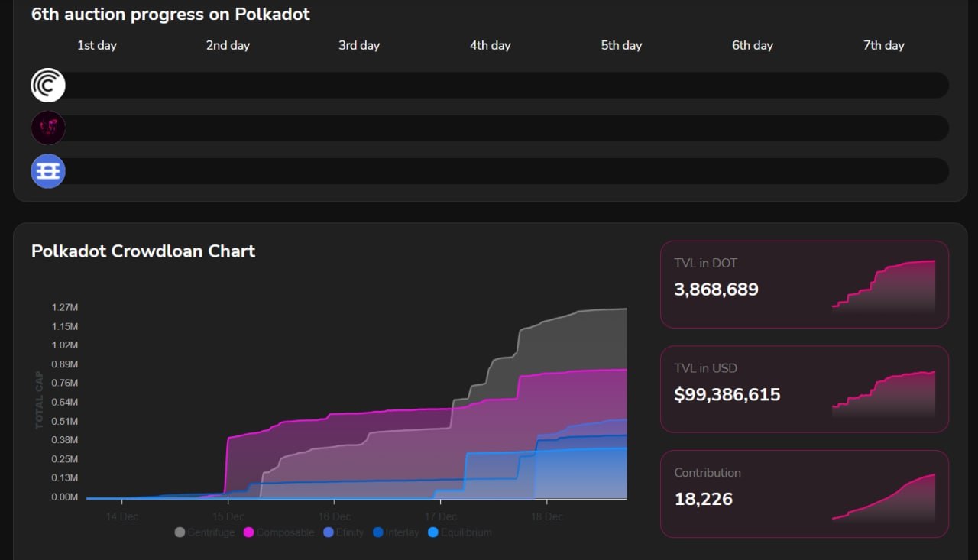Click the '2nd day' label
This screenshot has height=560, width=978.
point(228,45)
